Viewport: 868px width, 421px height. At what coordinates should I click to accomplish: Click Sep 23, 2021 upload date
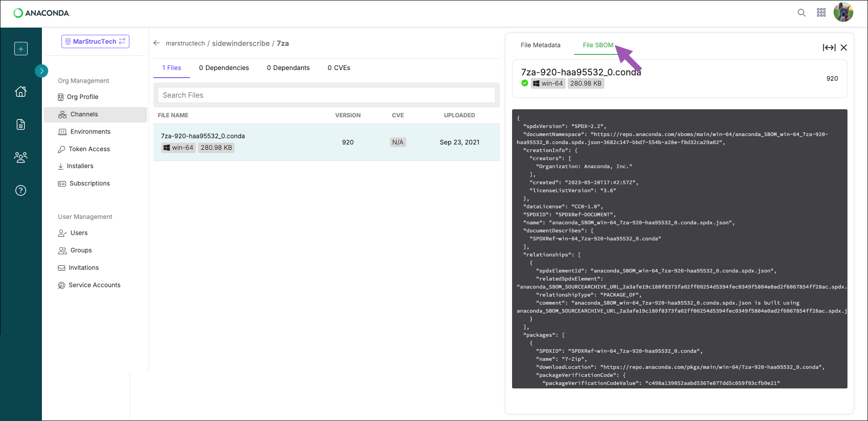click(x=459, y=142)
